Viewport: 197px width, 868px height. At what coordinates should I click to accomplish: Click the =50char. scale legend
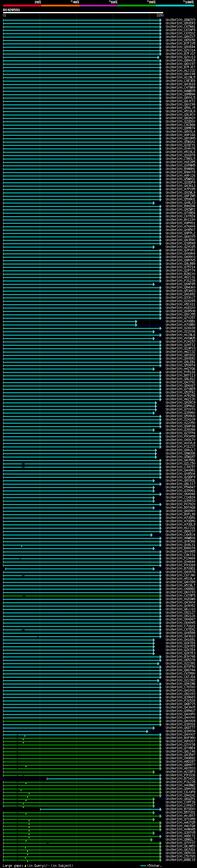click(x=151, y=865)
